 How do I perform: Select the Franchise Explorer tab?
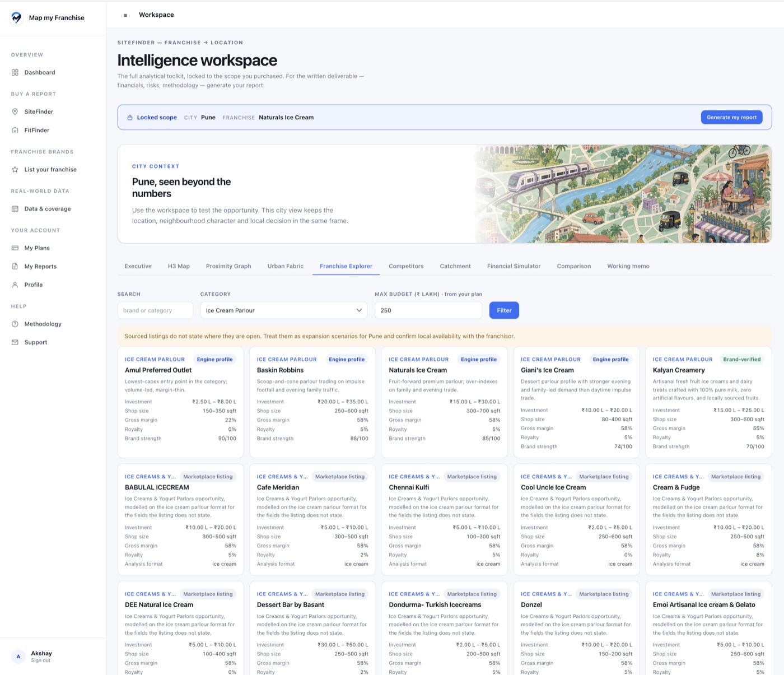(346, 266)
